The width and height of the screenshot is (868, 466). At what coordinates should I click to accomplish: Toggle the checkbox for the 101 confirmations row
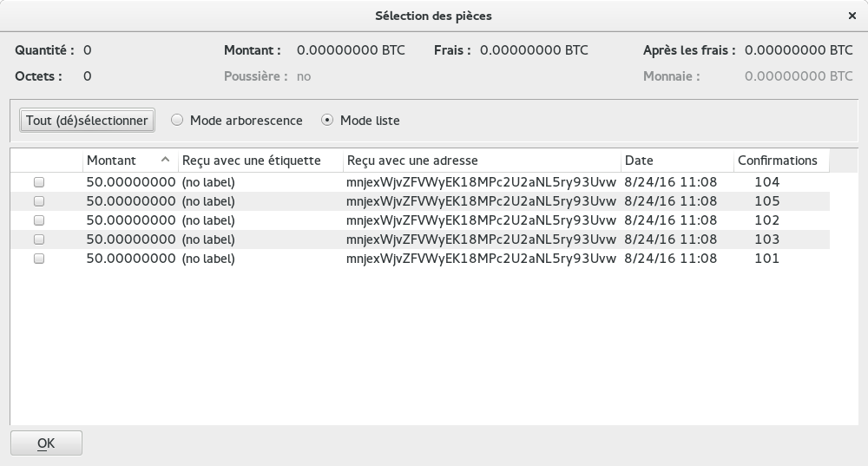pyautogui.click(x=38, y=259)
